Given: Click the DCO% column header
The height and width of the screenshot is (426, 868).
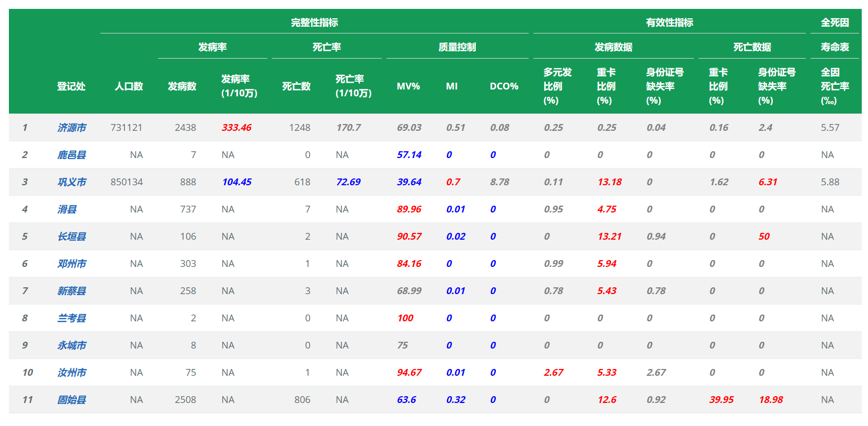Looking at the screenshot, I should (x=504, y=86).
